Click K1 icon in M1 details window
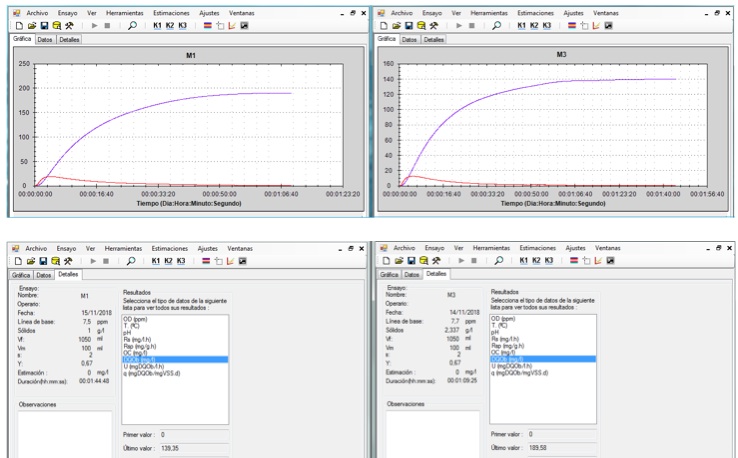 tap(156, 261)
